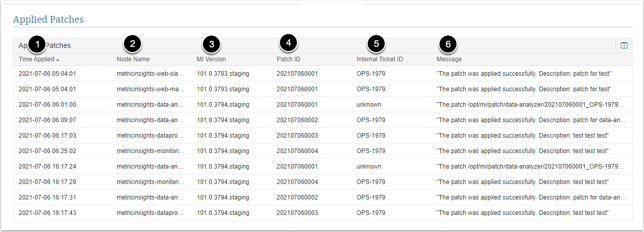Open the column chooser icon
Image resolution: width=644 pixels, height=232 pixels.
coord(624,45)
